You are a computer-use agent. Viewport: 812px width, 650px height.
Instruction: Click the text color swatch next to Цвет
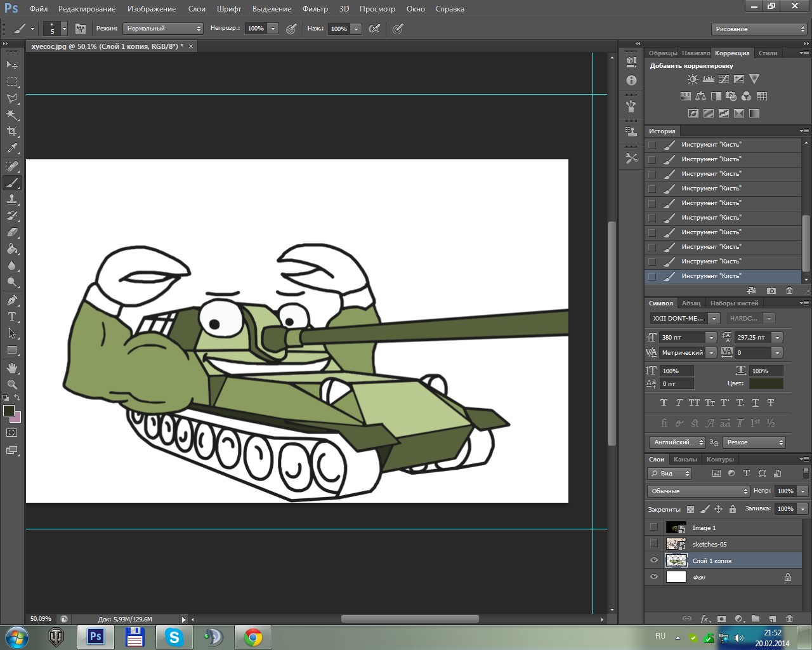click(766, 383)
